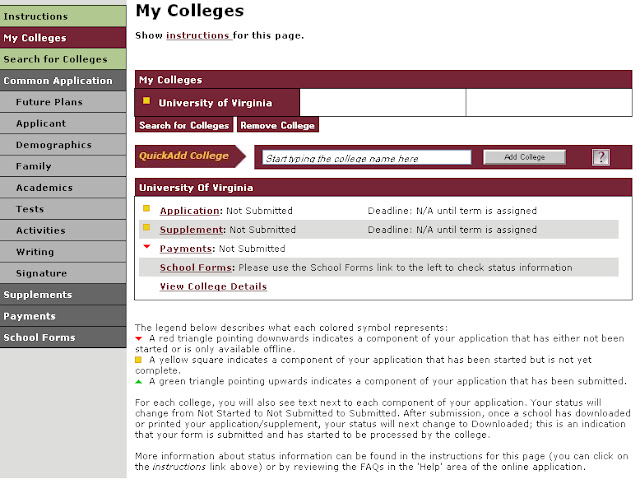Click yellow square beside University of Virginia
This screenshot has width=640, height=484.
coord(146,101)
